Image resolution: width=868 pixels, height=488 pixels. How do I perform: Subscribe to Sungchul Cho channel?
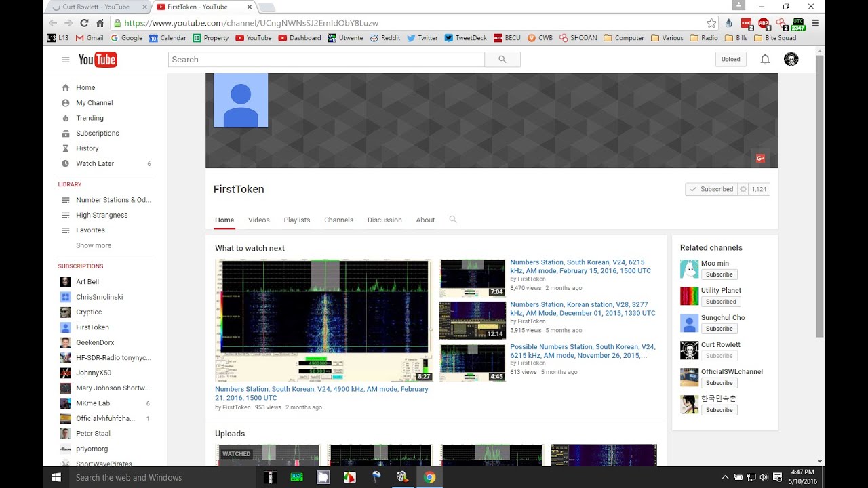pyautogui.click(x=719, y=329)
